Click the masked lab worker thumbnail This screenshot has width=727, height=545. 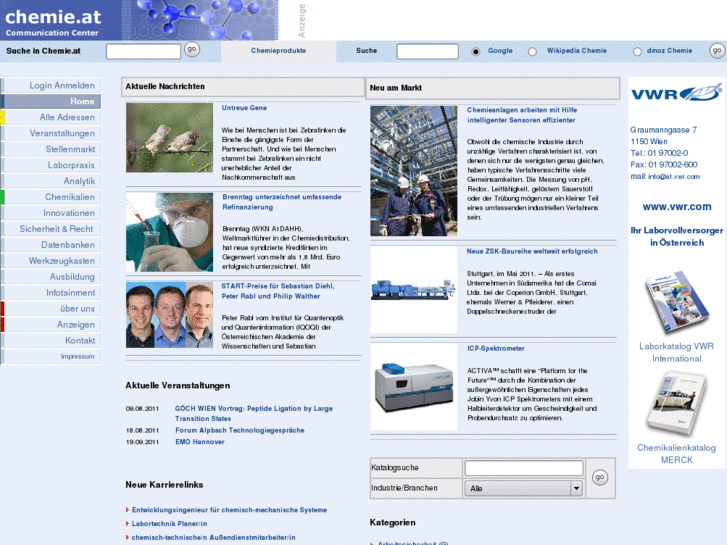tap(169, 232)
